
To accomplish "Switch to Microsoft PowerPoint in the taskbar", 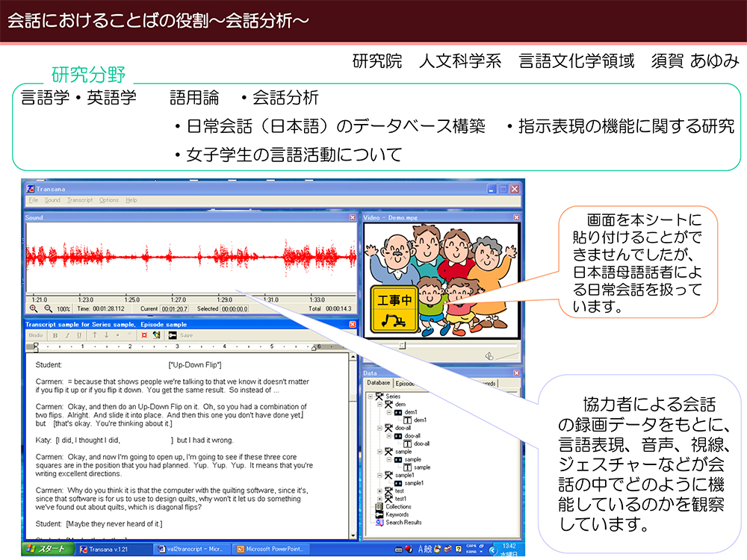I will tap(272, 549).
